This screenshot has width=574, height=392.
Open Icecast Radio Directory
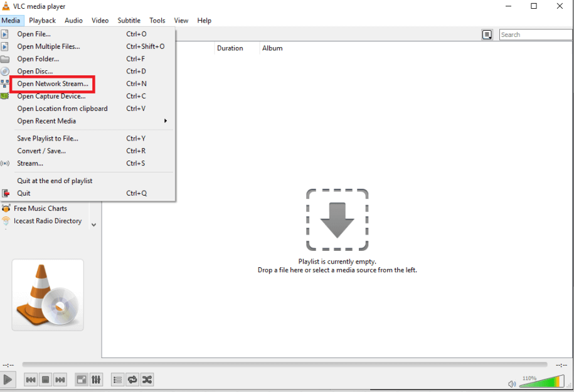(x=48, y=221)
